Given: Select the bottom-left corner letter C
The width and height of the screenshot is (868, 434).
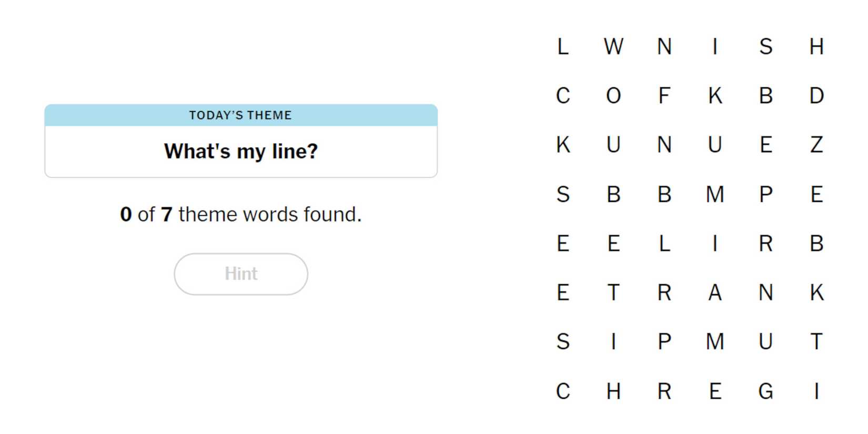Looking at the screenshot, I should [x=562, y=391].
